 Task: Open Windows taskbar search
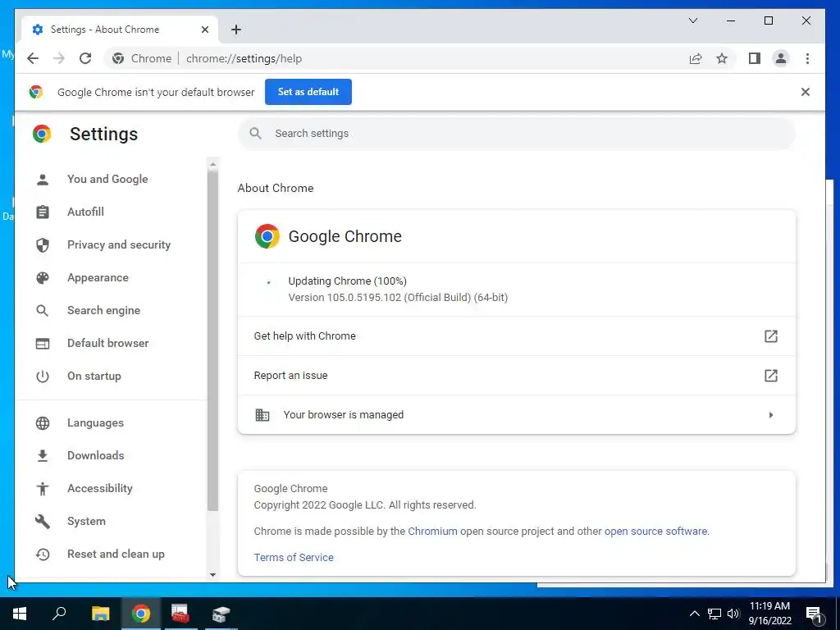(x=59, y=614)
